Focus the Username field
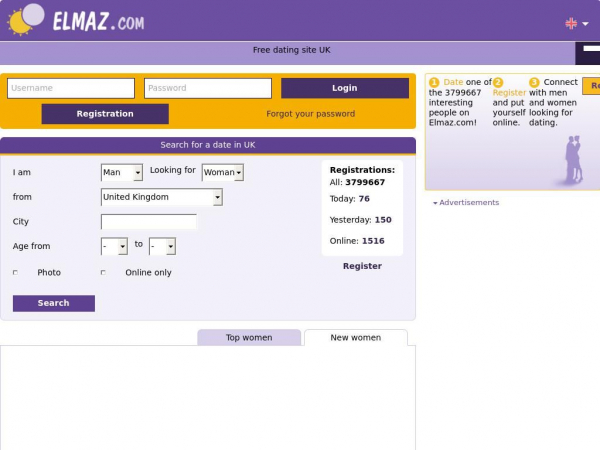 71,88
